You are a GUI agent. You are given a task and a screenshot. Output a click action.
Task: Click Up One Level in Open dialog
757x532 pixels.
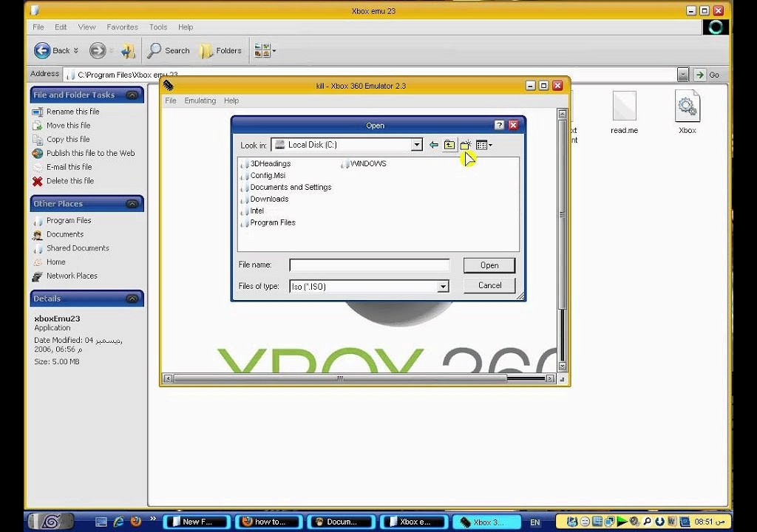pyautogui.click(x=449, y=145)
